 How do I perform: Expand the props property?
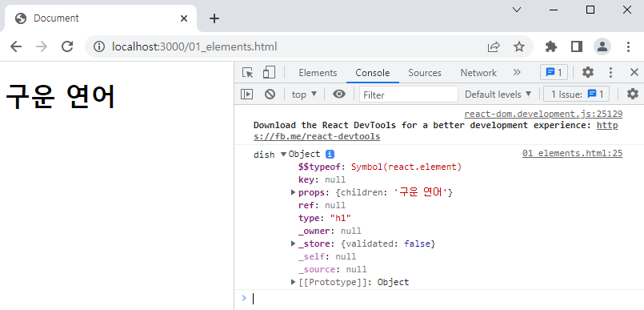click(294, 192)
